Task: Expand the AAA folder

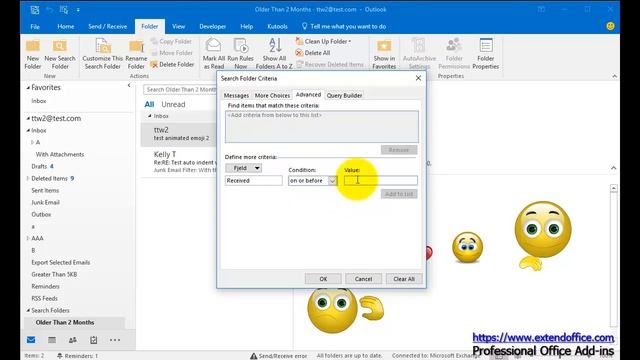Action: pos(28,238)
